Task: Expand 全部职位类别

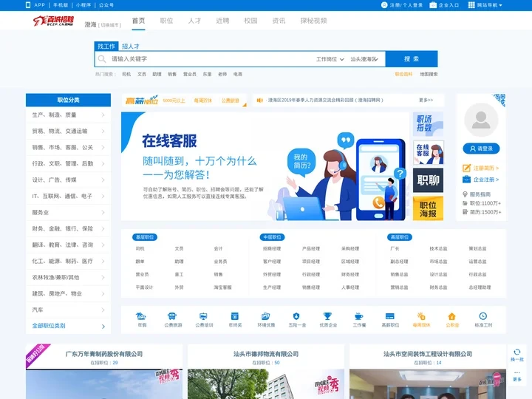Action: (x=68, y=326)
